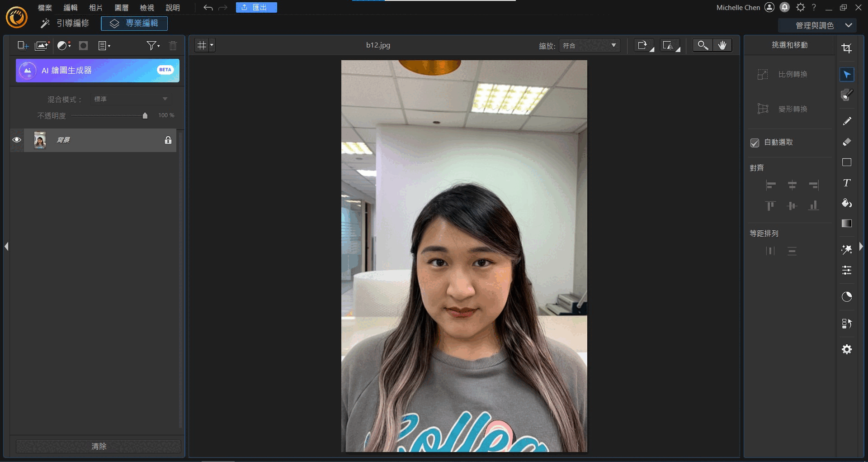
Task: Click the align top edges icon
Action: (x=771, y=206)
